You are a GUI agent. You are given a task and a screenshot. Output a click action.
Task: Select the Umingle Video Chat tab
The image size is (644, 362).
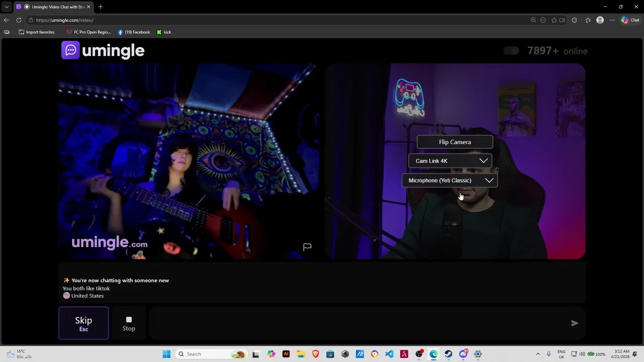click(54, 7)
